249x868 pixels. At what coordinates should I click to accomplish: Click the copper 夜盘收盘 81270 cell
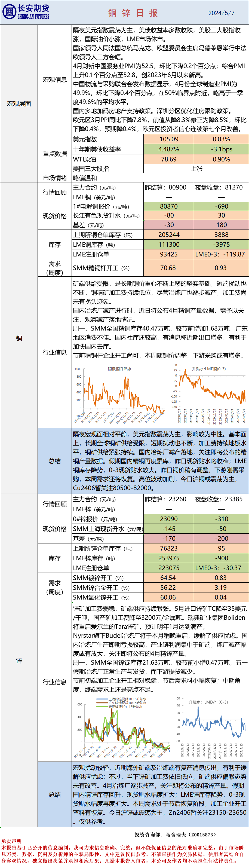[221, 187]
